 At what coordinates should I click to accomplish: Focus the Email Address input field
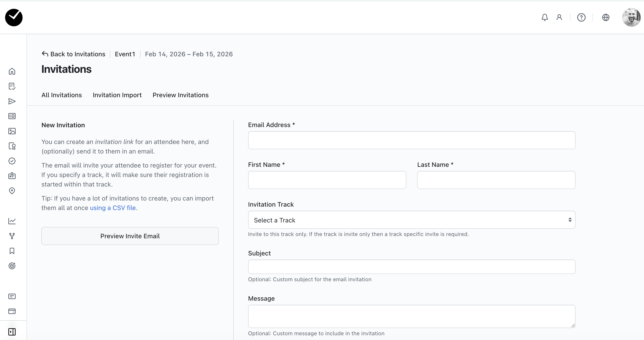tap(411, 140)
